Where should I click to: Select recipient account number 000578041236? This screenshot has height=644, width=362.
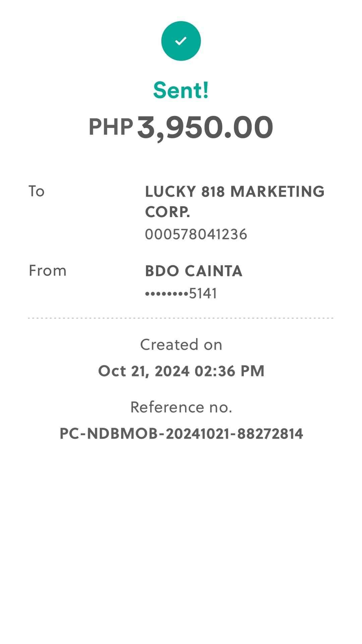coord(196,234)
